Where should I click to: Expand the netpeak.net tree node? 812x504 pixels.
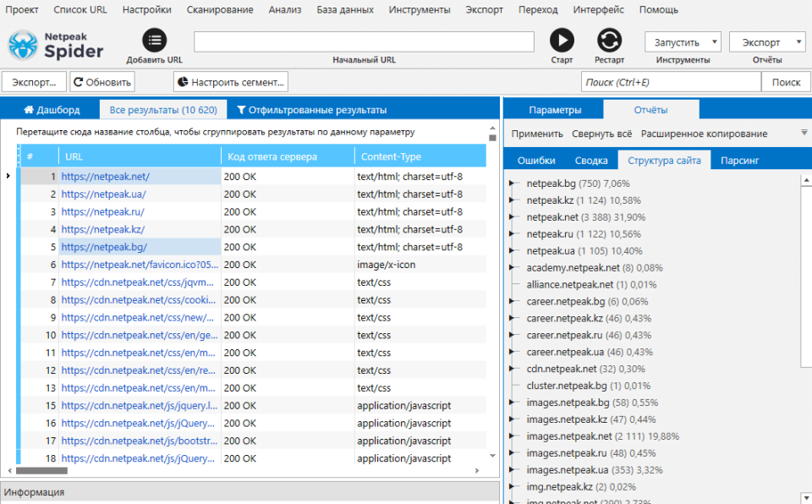point(513,217)
